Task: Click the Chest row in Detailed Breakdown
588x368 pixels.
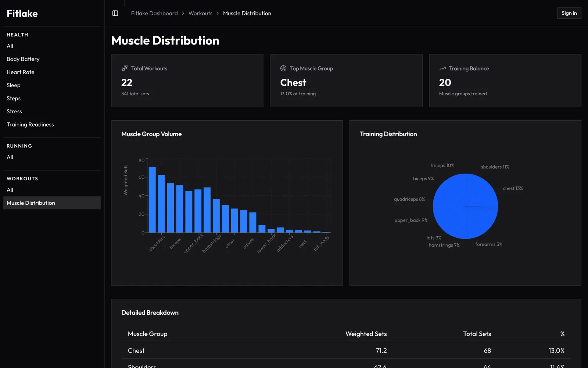Action: (346, 351)
